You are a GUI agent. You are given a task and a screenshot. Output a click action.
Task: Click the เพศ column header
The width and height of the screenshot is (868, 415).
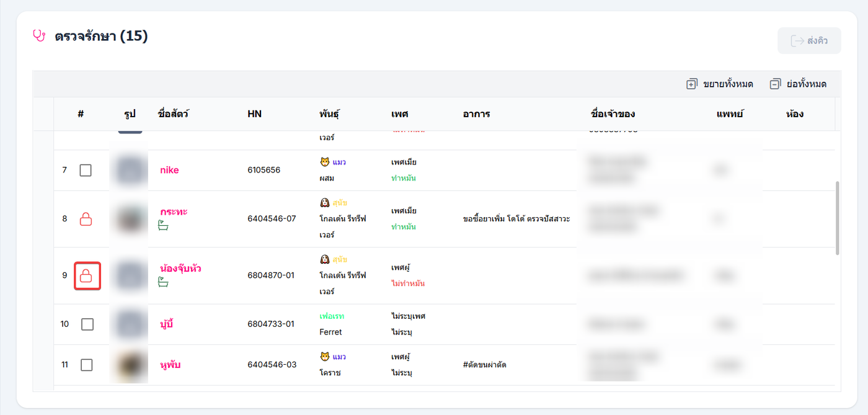pos(399,114)
